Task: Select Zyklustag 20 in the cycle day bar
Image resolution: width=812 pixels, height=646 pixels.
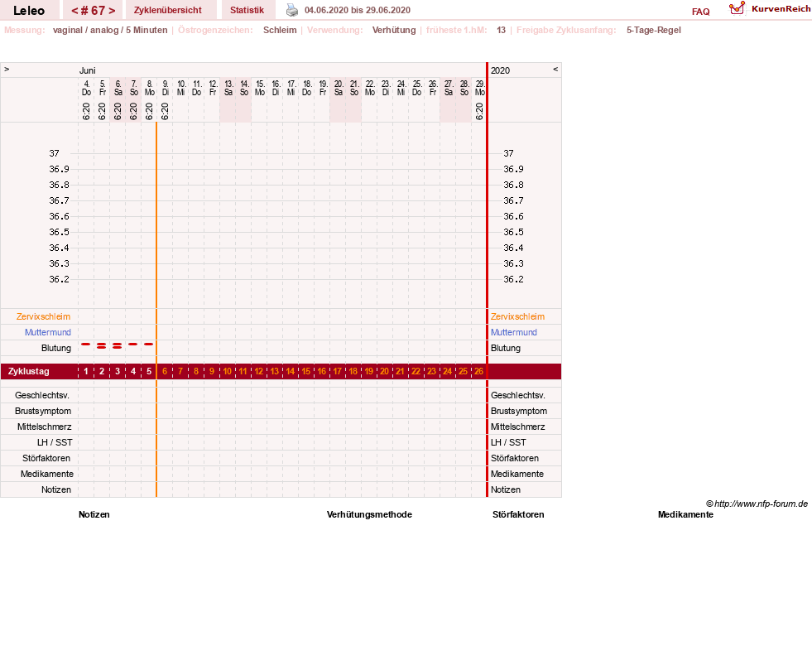Action: (x=384, y=371)
